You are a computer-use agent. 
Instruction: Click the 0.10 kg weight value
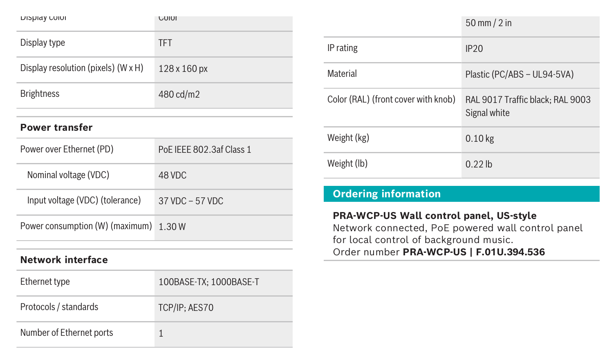pyautogui.click(x=480, y=138)
